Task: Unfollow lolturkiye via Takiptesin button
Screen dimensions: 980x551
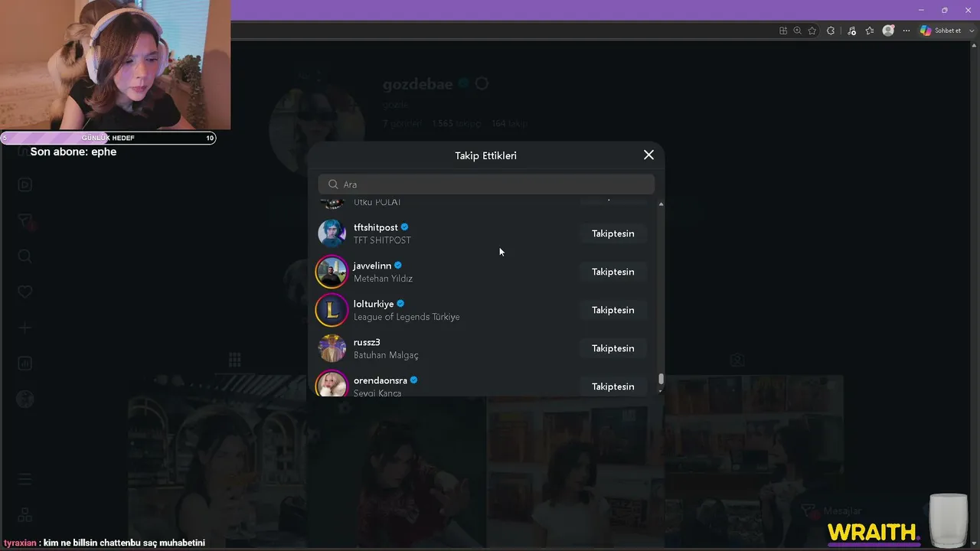Action: 613,310
